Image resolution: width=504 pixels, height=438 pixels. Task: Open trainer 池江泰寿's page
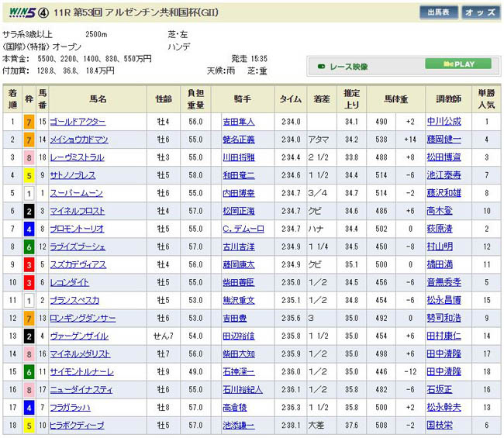click(x=444, y=175)
